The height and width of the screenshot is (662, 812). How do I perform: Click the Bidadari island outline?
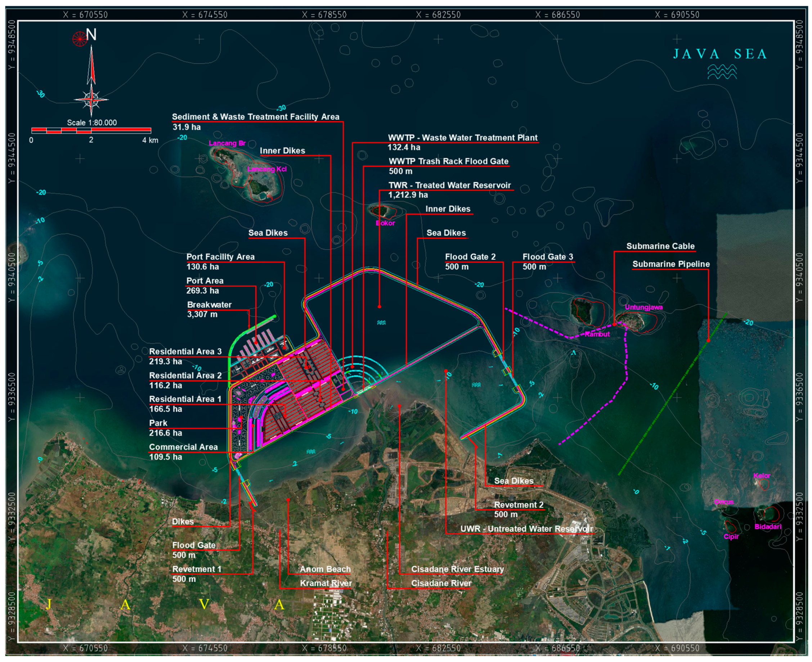tap(771, 514)
